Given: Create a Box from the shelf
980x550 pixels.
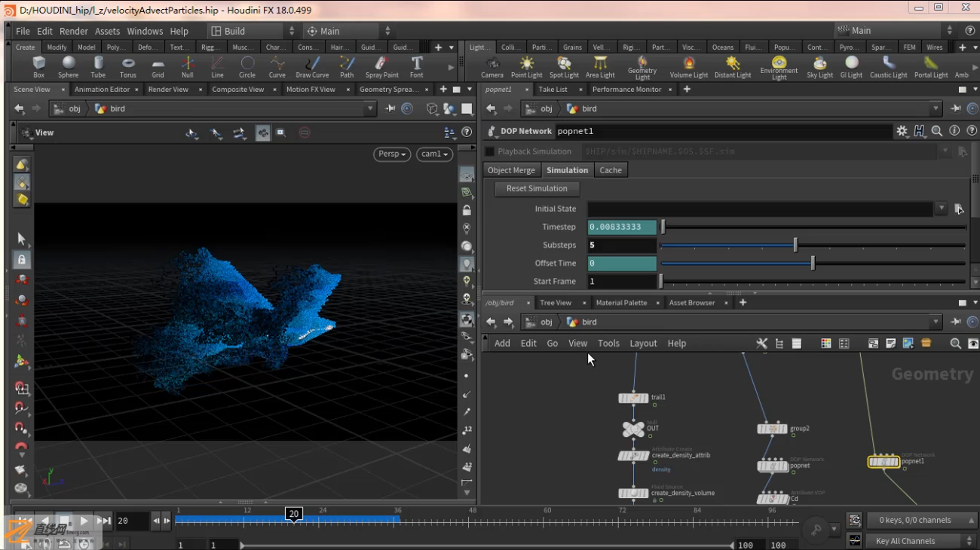Looking at the screenshot, I should click(x=39, y=67).
